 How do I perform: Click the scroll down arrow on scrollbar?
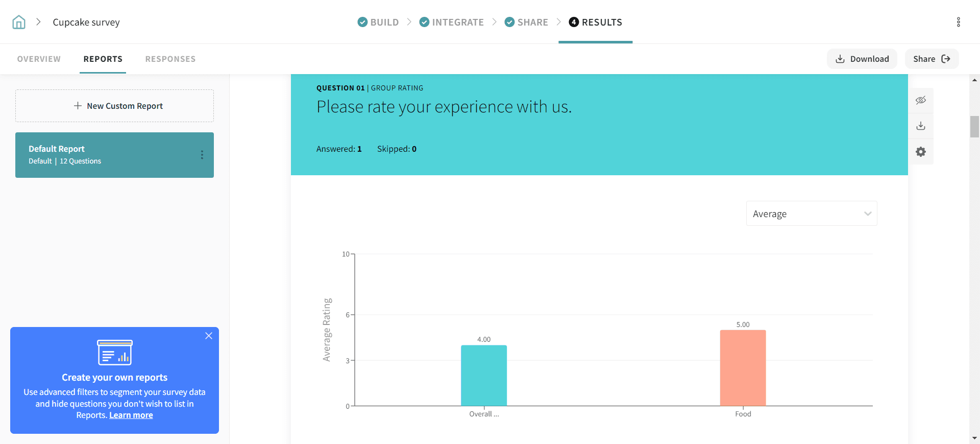(x=974, y=438)
